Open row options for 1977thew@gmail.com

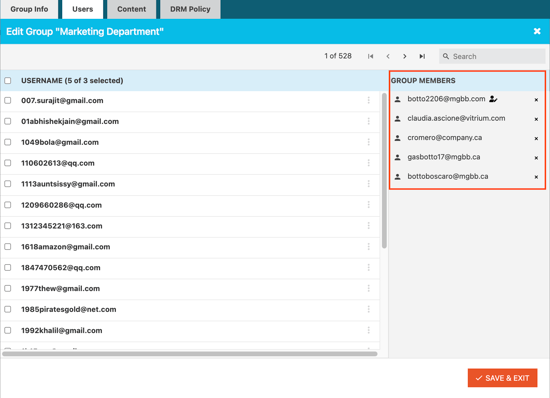(369, 288)
